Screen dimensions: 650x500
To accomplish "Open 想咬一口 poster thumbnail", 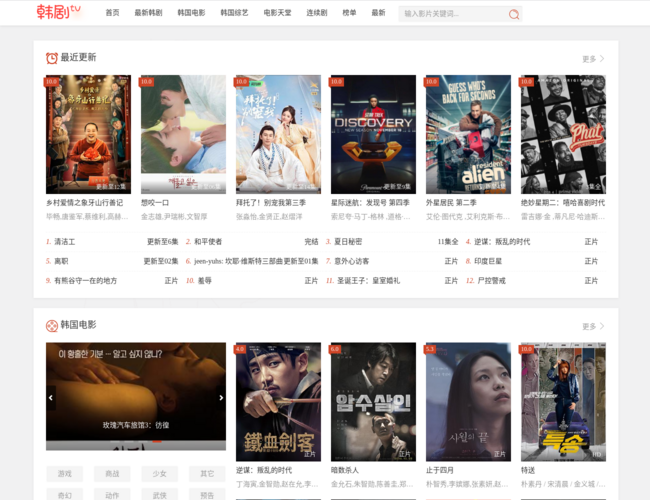I will (183, 134).
